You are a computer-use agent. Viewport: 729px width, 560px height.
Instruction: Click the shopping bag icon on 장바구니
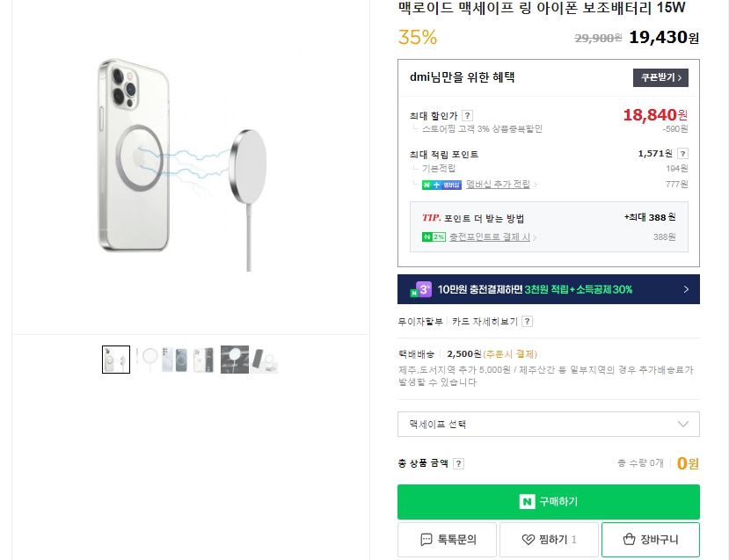(x=629, y=540)
